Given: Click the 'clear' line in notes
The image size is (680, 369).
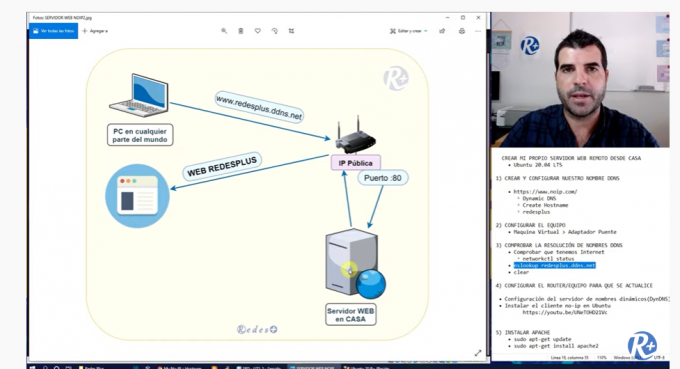Looking at the screenshot, I should coord(521,272).
